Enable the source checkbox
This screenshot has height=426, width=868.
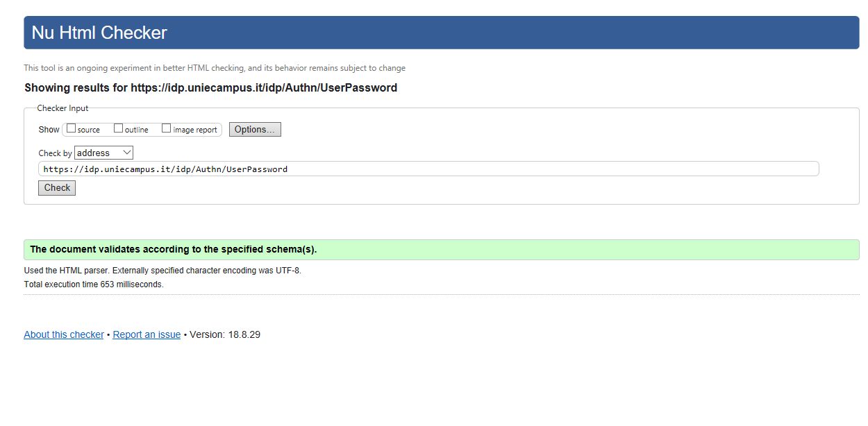[x=71, y=128]
